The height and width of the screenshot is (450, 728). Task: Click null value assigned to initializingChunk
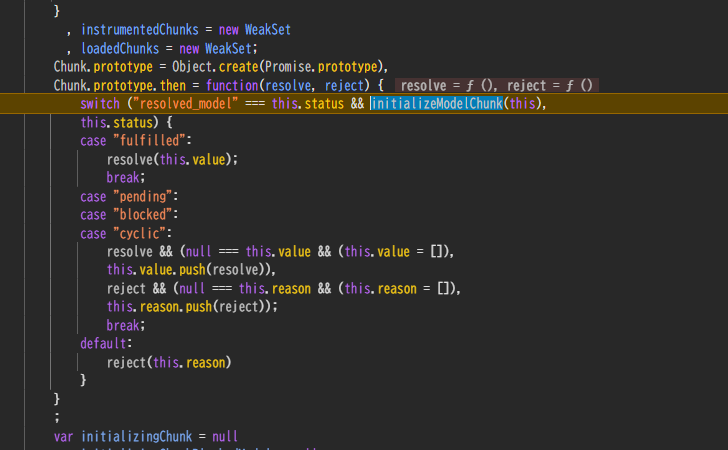(225, 437)
